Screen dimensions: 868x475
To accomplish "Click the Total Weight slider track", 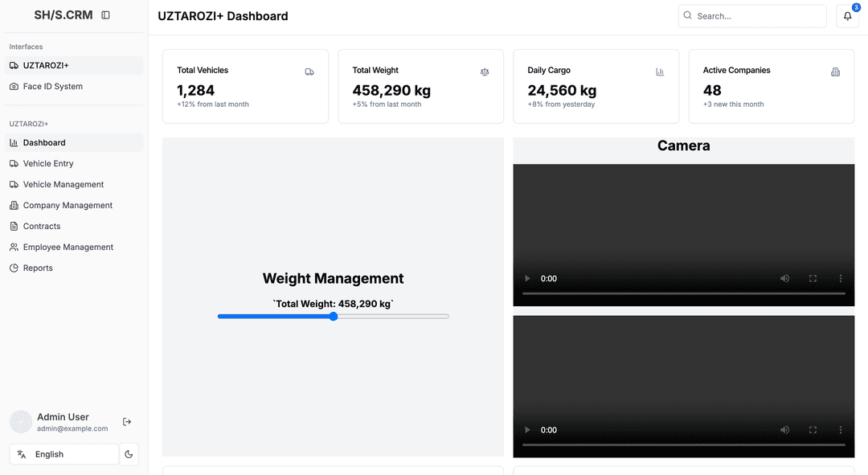I will pyautogui.click(x=391, y=317).
